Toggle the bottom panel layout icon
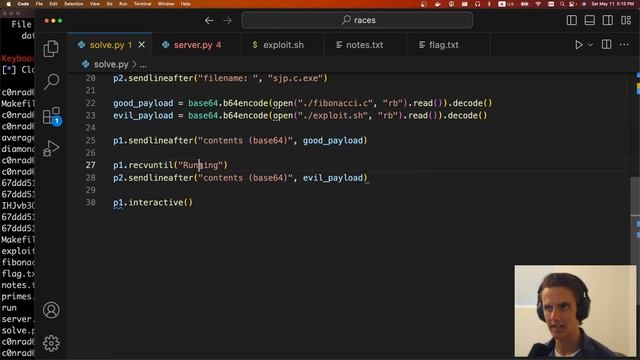This screenshot has height=360, width=640. (x=589, y=20)
